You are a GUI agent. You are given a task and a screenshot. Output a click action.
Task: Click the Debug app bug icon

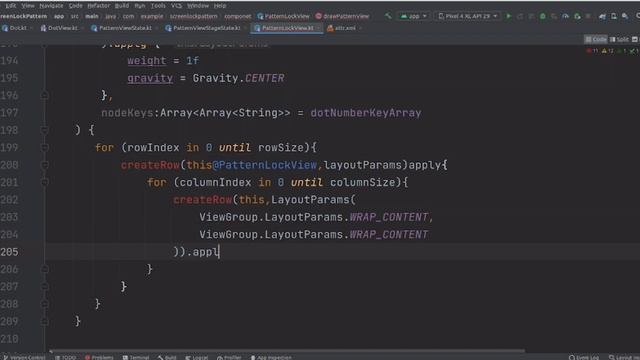(x=542, y=16)
